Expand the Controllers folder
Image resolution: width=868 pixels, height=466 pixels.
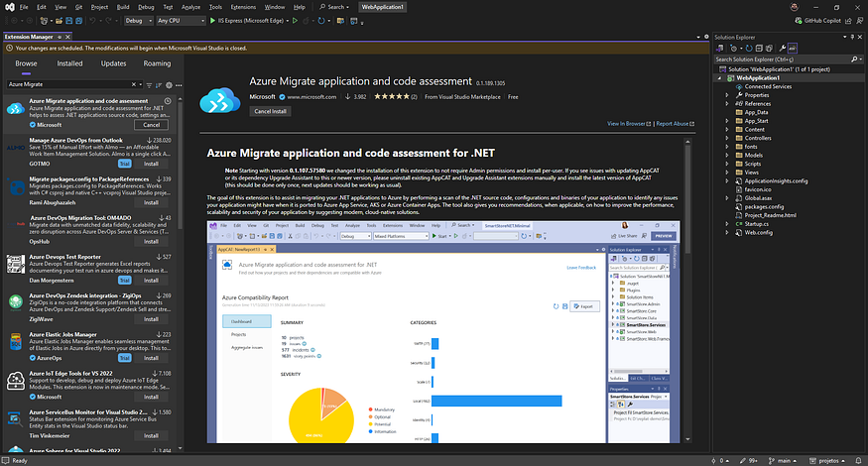point(727,138)
